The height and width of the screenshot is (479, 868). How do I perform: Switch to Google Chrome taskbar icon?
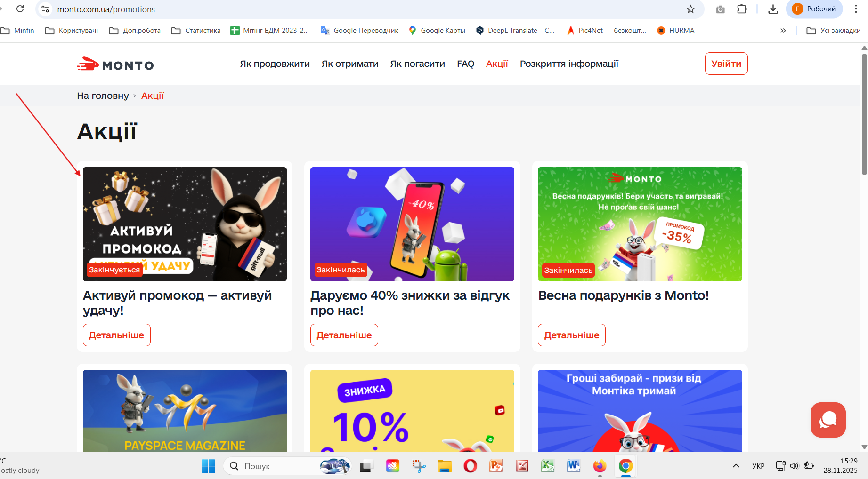pos(625,466)
